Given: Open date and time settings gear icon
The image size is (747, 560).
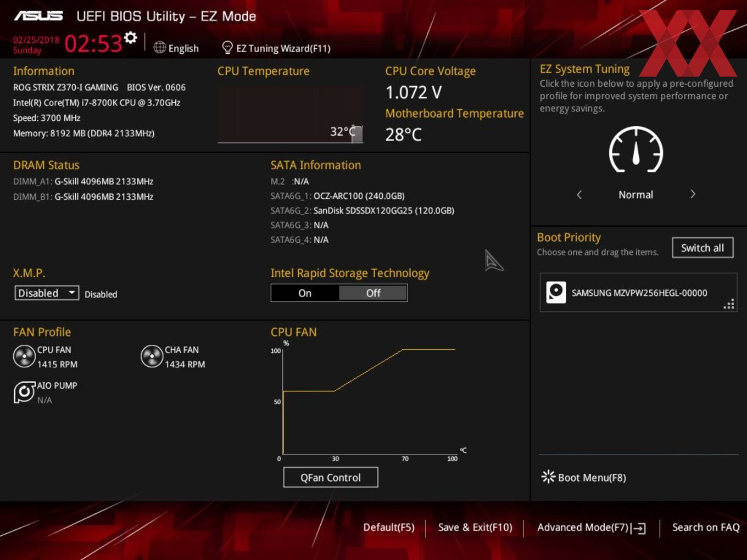Looking at the screenshot, I should coord(130,37).
